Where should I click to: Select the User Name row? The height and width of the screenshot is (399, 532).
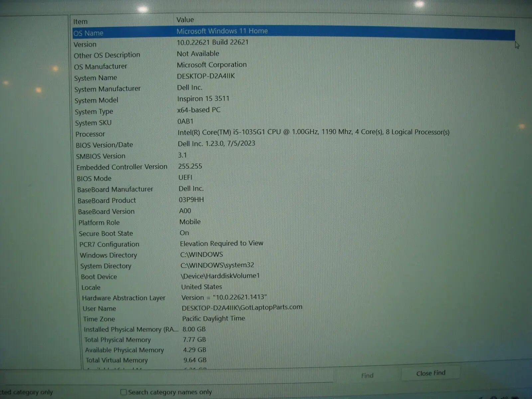(99, 309)
